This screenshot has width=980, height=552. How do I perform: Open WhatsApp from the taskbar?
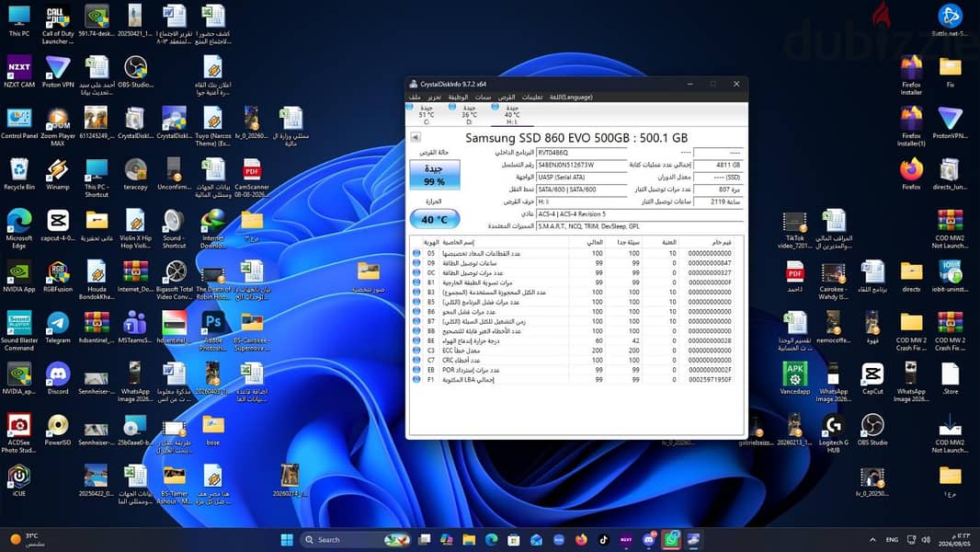671,539
